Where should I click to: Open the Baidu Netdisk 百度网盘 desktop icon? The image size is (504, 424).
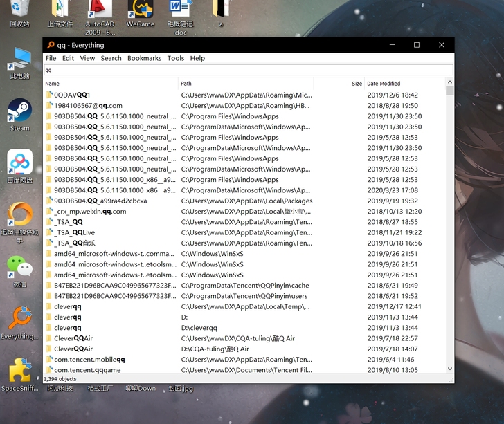click(19, 166)
